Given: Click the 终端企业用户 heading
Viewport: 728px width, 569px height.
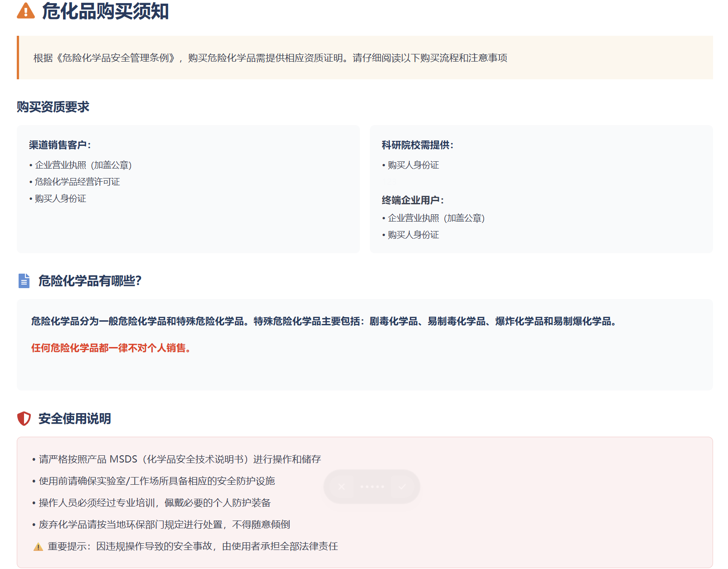Looking at the screenshot, I should [413, 200].
